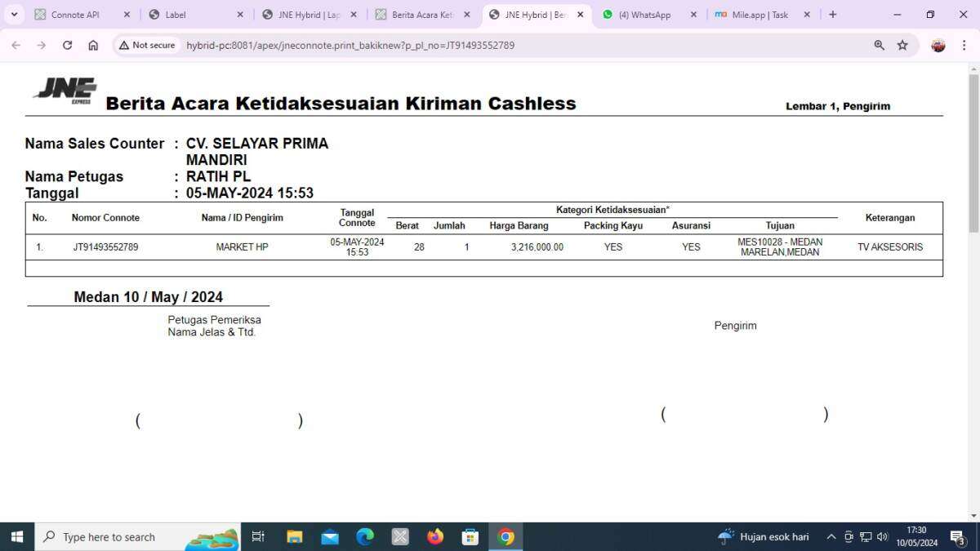Open Microsoft Store from the taskbar

pyautogui.click(x=470, y=536)
